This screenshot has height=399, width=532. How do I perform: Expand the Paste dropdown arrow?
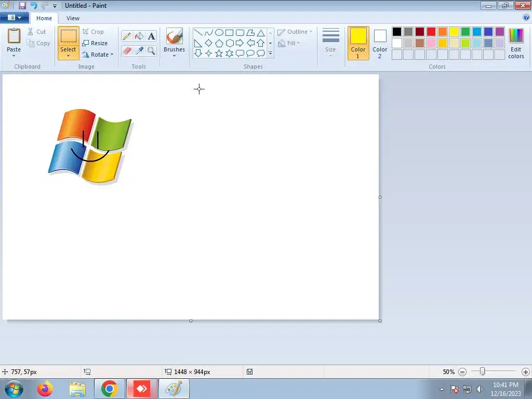14,56
